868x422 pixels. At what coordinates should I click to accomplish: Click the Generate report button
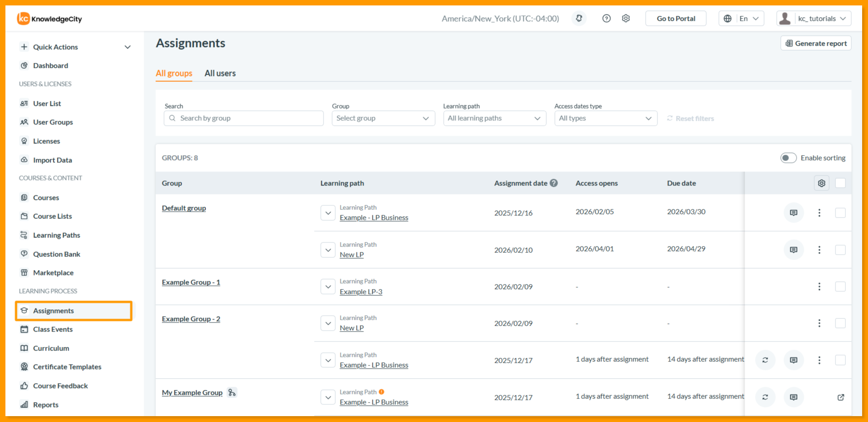pyautogui.click(x=816, y=43)
